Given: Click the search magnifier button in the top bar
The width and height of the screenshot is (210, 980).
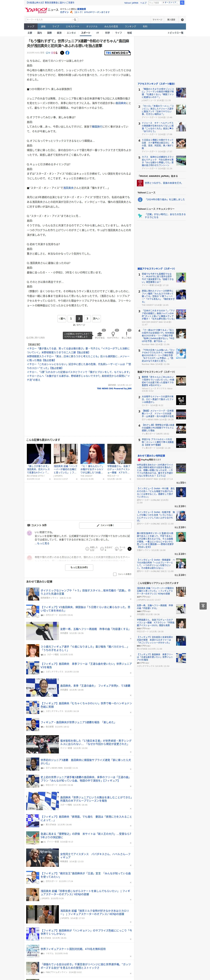Looking at the screenshot, I should coord(182,3).
